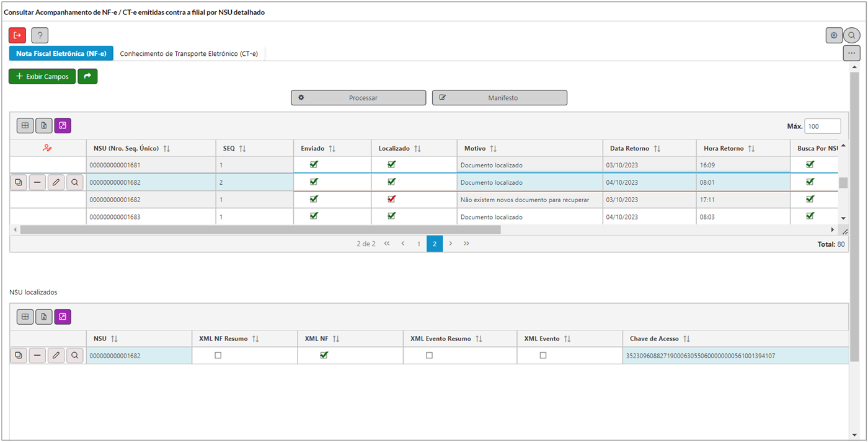Click the Processar button
Viewport: 868px width, 442px height.
358,97
